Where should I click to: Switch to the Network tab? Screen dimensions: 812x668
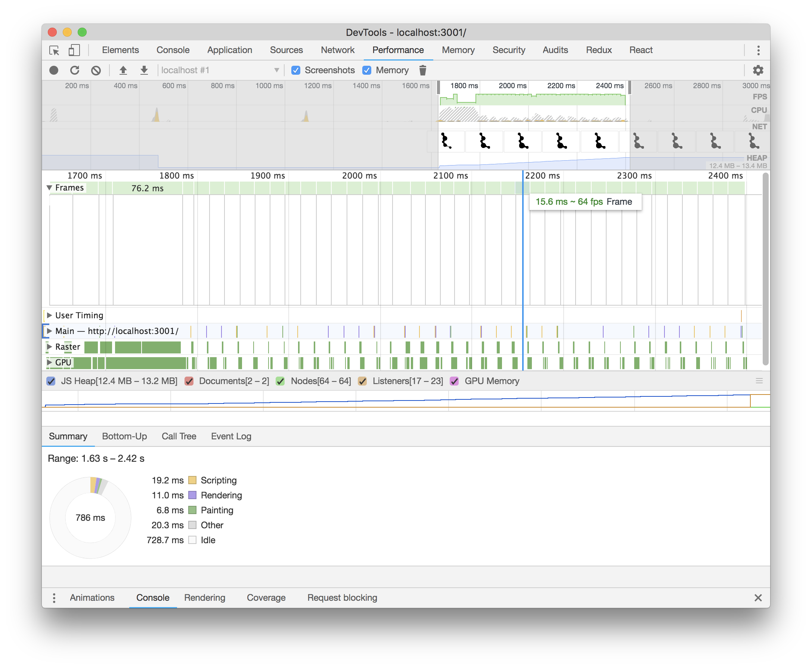pyautogui.click(x=337, y=50)
